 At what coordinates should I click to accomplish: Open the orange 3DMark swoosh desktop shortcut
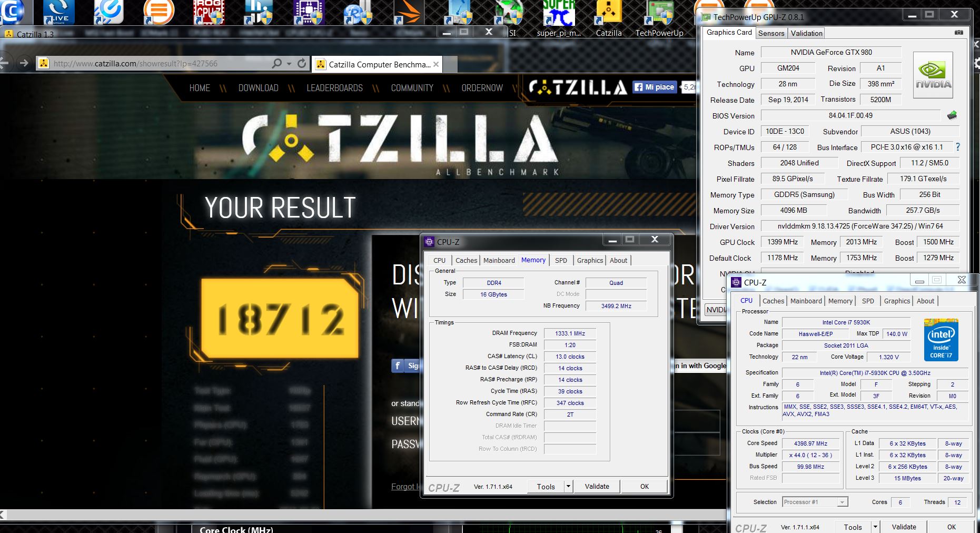click(x=409, y=12)
